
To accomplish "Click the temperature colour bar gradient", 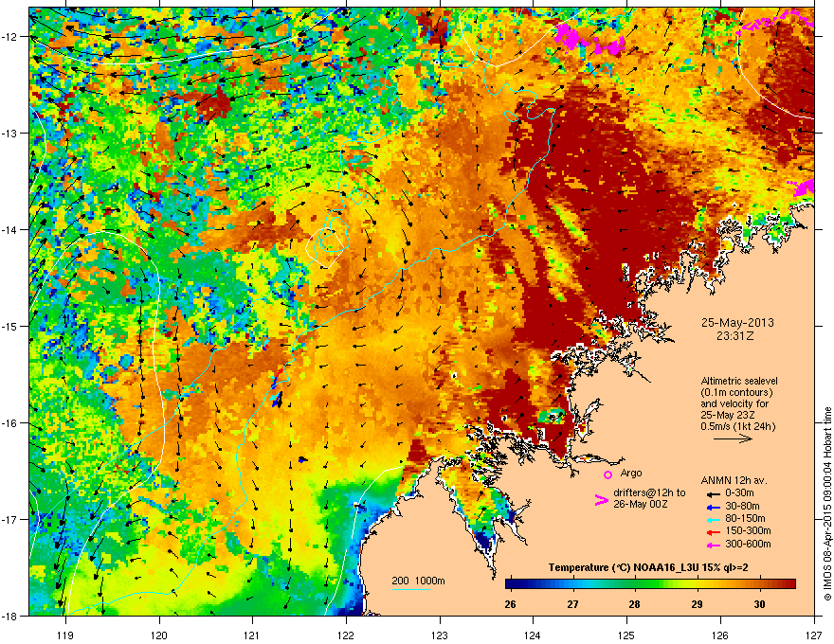I will tap(650, 584).
